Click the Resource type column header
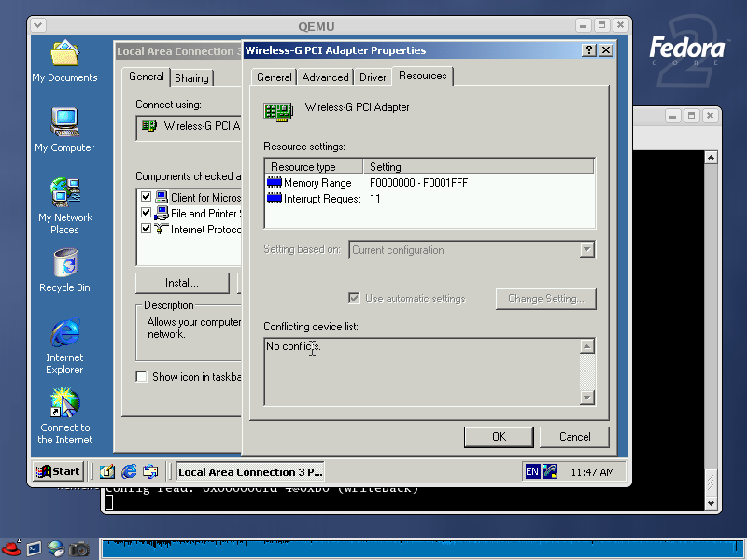The image size is (747, 560). pyautogui.click(x=314, y=167)
